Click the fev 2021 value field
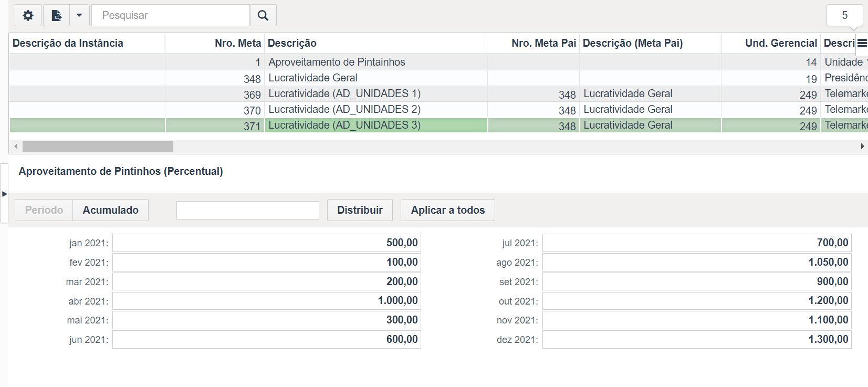This screenshot has height=387, width=868. (267, 262)
